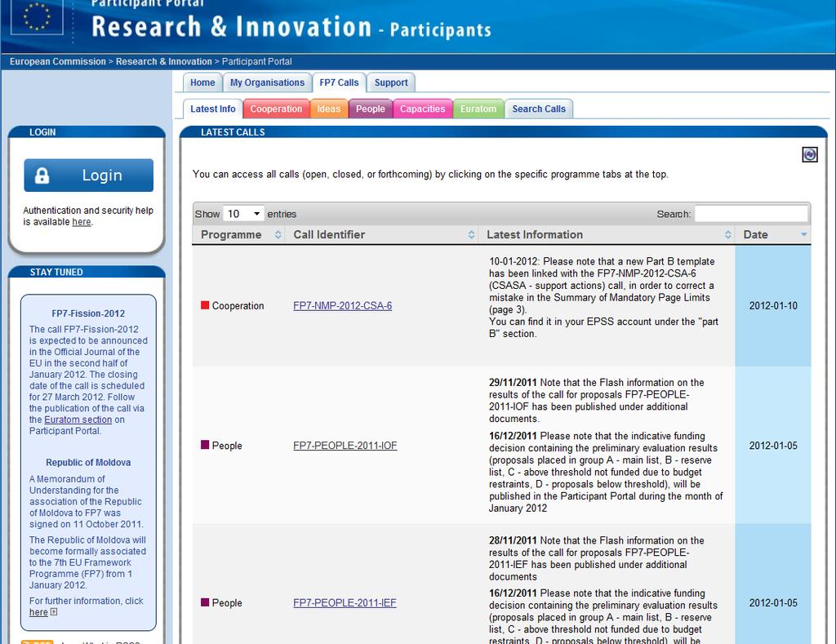Image resolution: width=836 pixels, height=644 pixels.
Task: Open the FP7-PEOPLE-2011-IEF call link
Action: 345,602
